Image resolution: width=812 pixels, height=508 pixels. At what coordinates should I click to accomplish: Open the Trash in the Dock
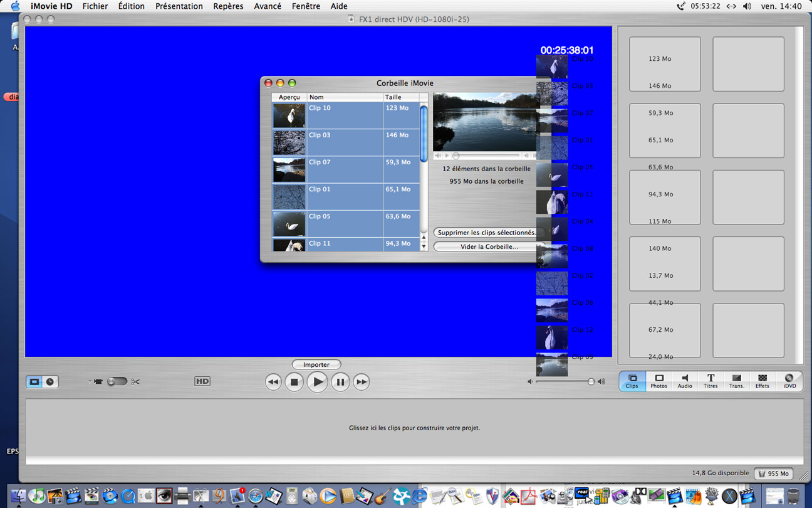click(x=793, y=495)
